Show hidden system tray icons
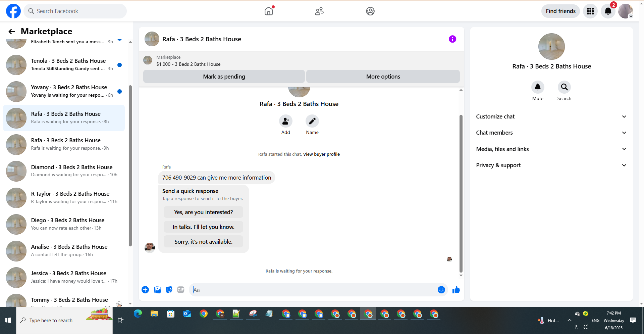 [x=570, y=320]
